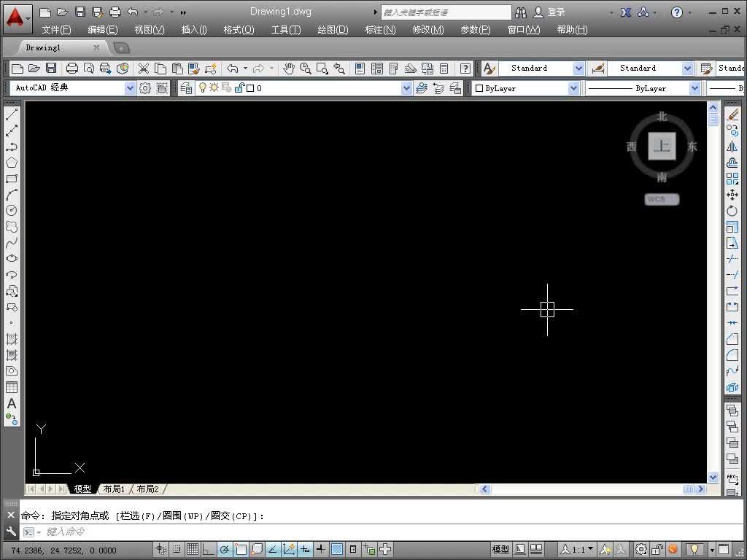The image size is (747, 560).
Task: Select the Line drawing tool
Action: pyautogui.click(x=12, y=114)
